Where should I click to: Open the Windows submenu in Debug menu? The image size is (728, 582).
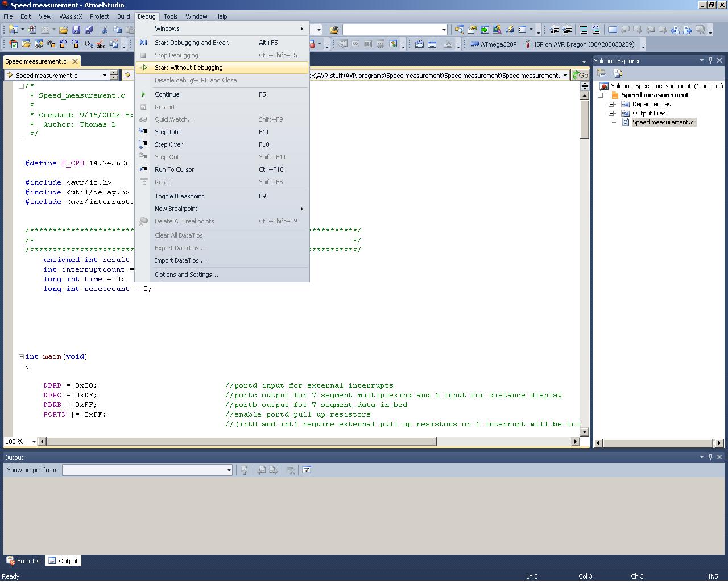222,28
